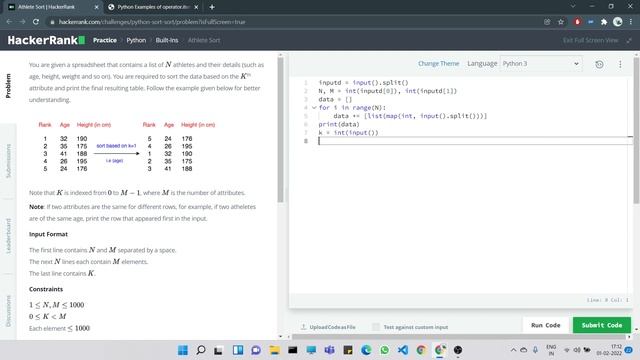640x360 pixels.
Task: Open the Extensions puzzle-piece menu
Action: [x=604, y=22]
